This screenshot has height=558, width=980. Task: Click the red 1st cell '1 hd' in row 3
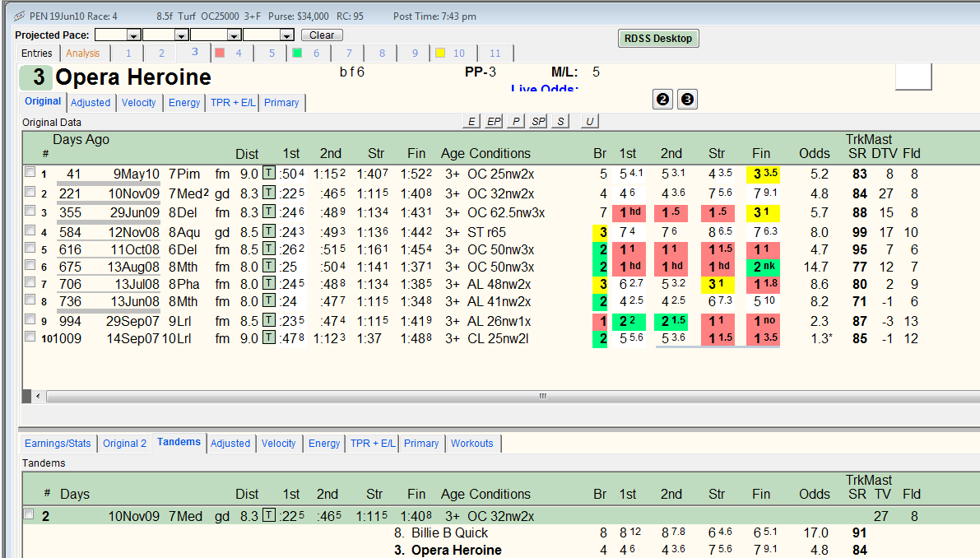click(x=630, y=212)
